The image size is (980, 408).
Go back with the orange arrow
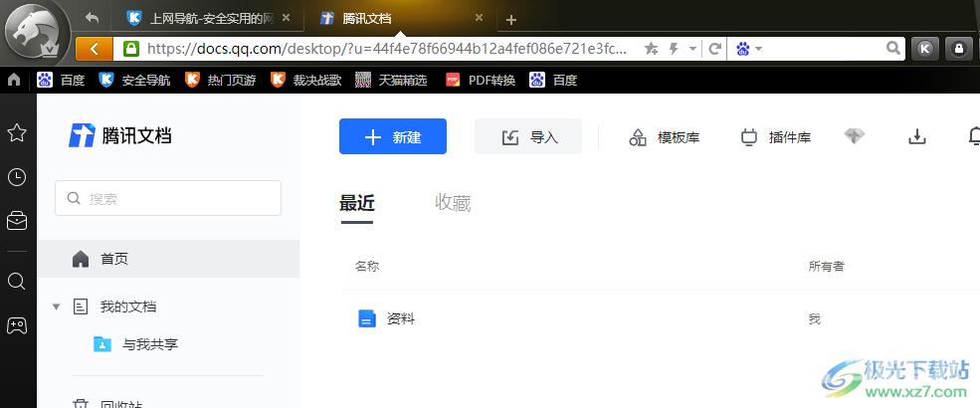click(94, 48)
